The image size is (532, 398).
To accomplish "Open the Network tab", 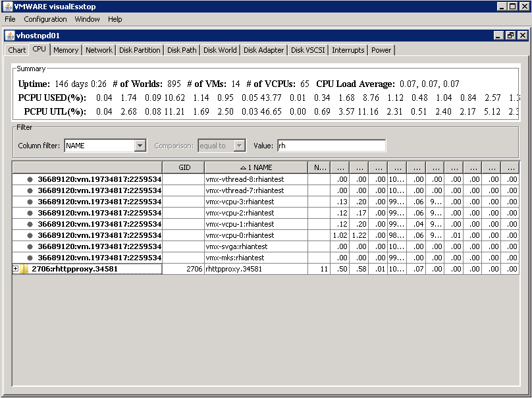I will tap(99, 50).
